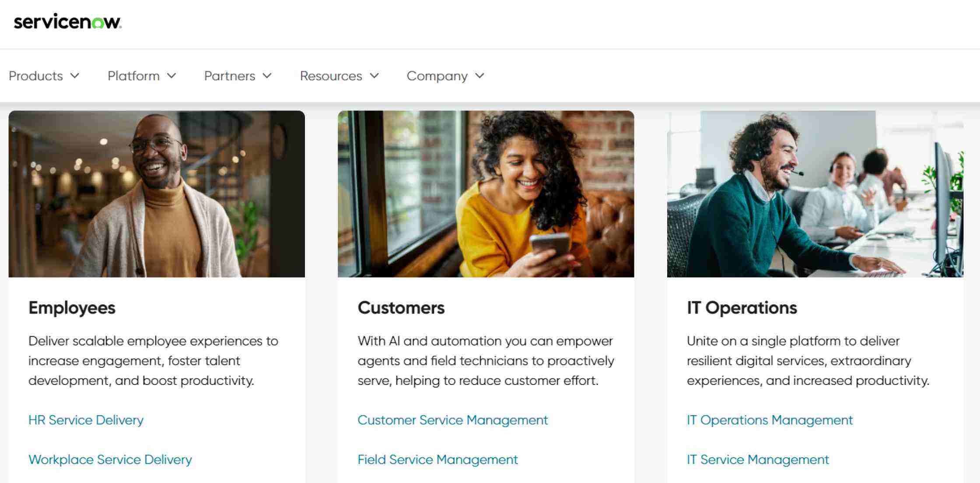
Task: Open the IT Operations Management link
Action: [770, 420]
